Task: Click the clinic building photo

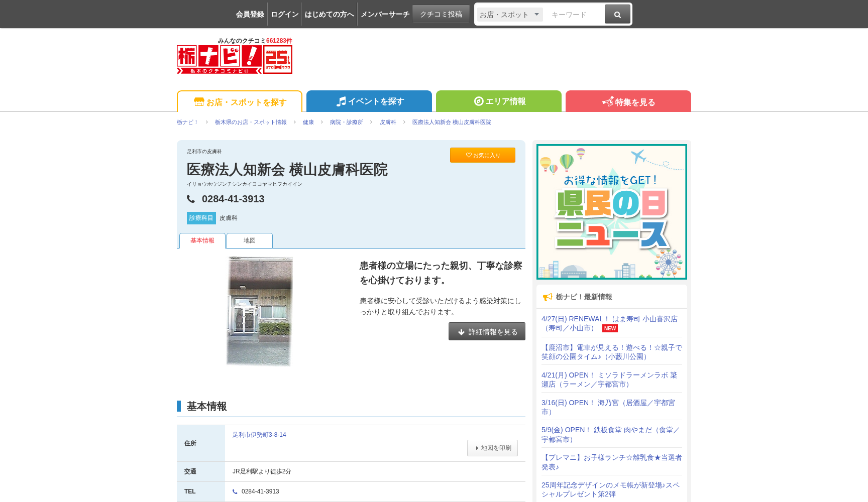Action: pyautogui.click(x=260, y=311)
